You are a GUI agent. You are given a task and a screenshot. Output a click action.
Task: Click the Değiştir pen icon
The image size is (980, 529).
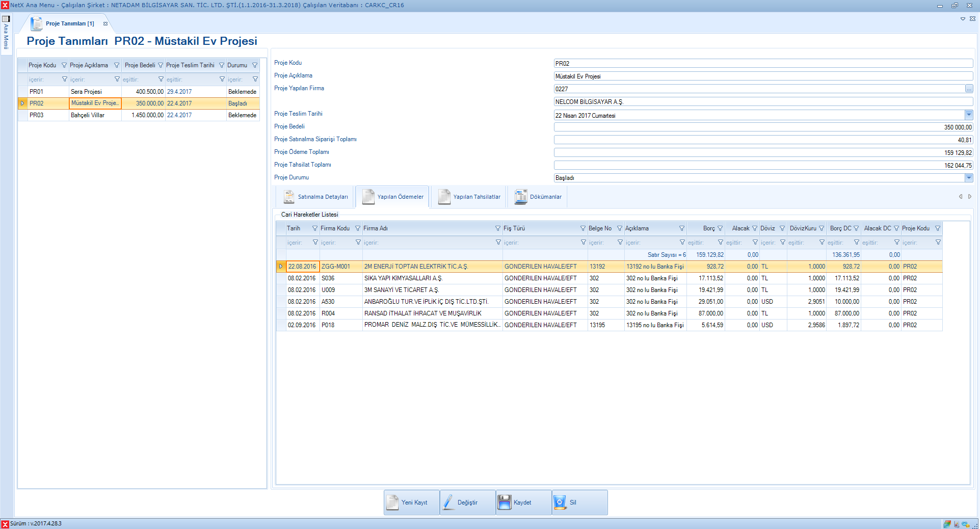(448, 502)
